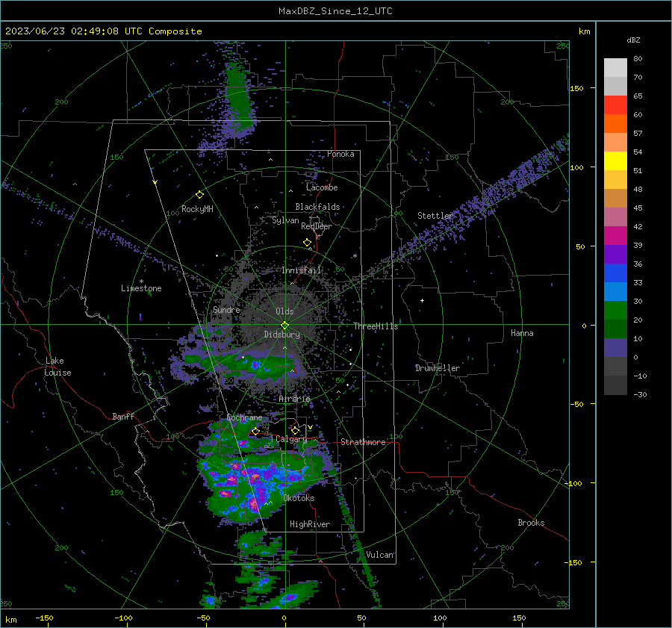This screenshot has height=628, width=672.
Task: Click the Sylvan town label
Action: 285,220
